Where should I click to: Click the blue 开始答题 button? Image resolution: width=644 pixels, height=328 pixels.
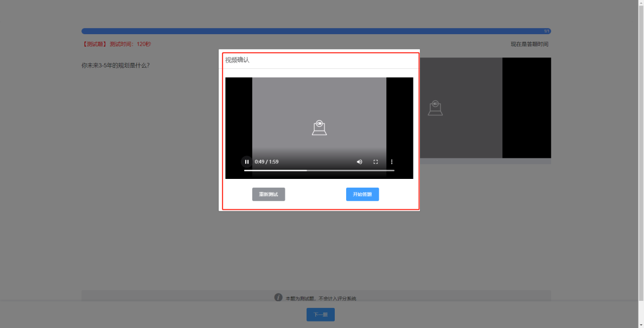[x=362, y=194]
